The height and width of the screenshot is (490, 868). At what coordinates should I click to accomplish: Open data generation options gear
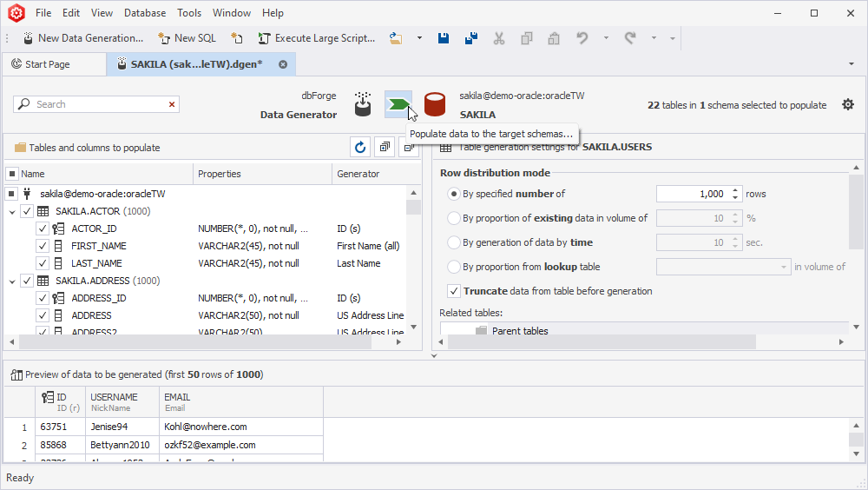coord(848,104)
